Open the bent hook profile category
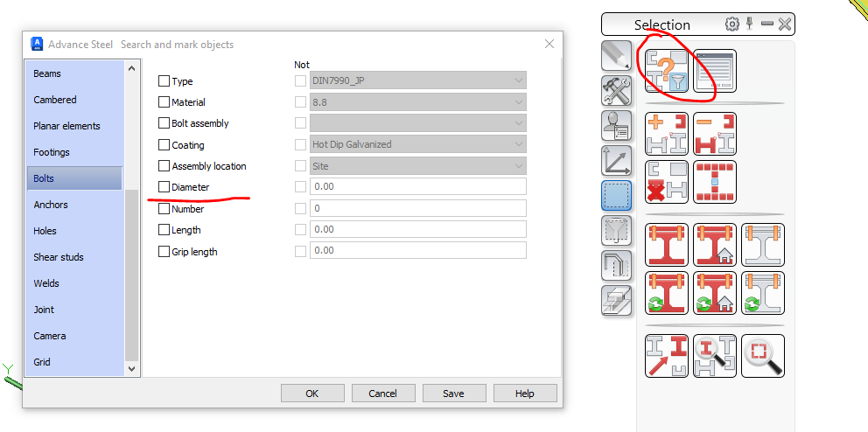This screenshot has width=868, height=432. point(616,266)
